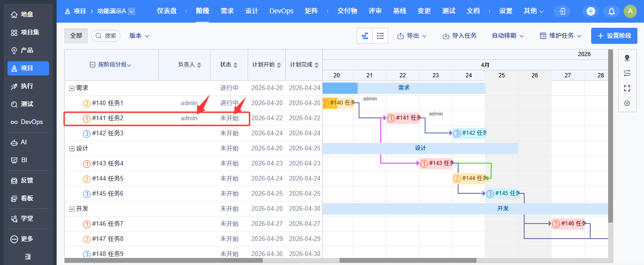Image resolution: width=644 pixels, height=265 pixels.
Task: Go to the 设计 tab
Action: pyautogui.click(x=251, y=11)
